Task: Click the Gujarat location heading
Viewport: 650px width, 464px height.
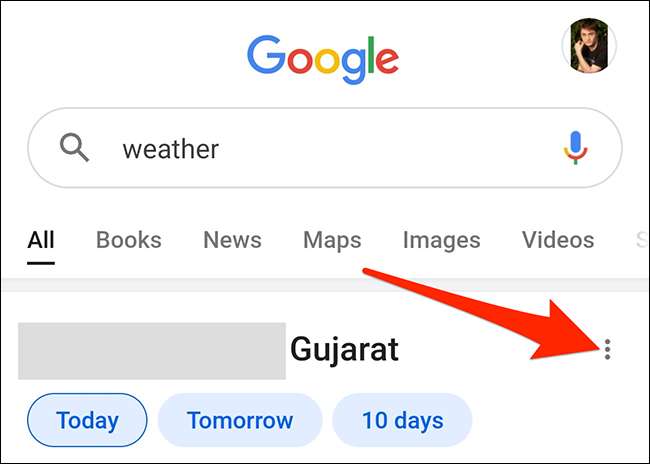Action: pos(344,350)
